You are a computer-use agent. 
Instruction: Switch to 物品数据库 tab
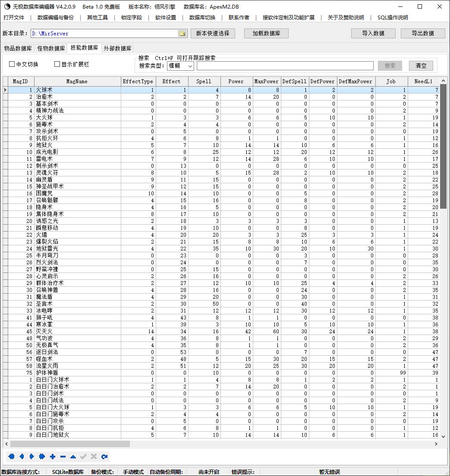tap(18, 48)
